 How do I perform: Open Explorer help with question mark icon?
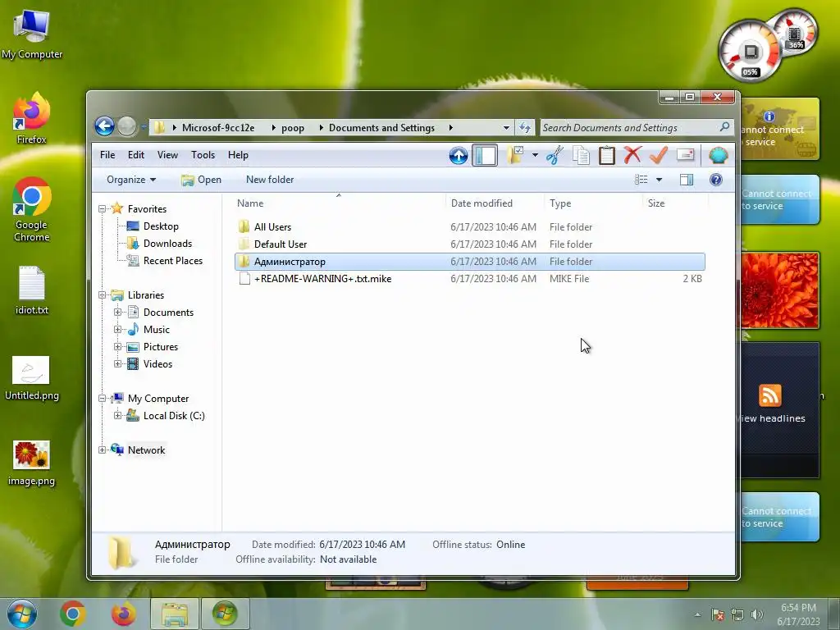[715, 180]
